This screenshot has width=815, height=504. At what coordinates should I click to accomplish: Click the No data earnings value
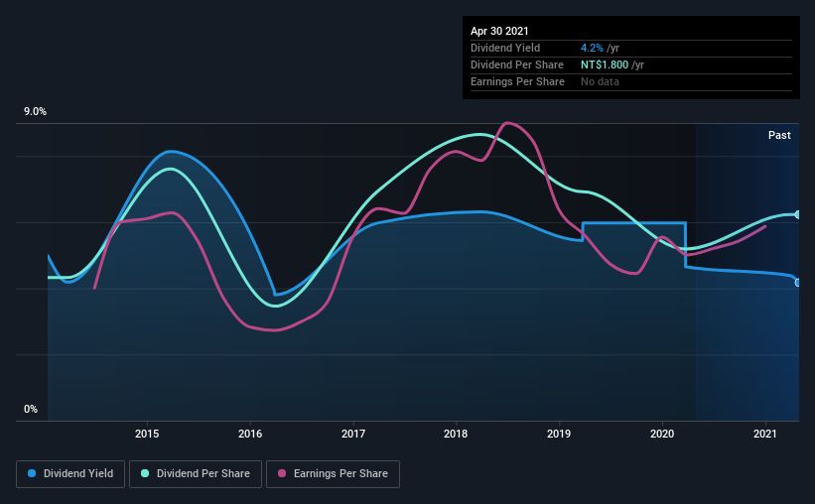(600, 81)
